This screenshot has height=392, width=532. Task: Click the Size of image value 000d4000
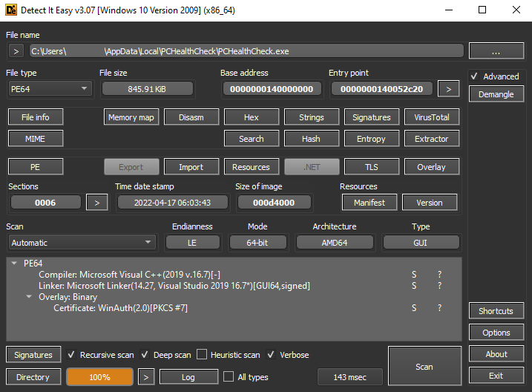[274, 202]
